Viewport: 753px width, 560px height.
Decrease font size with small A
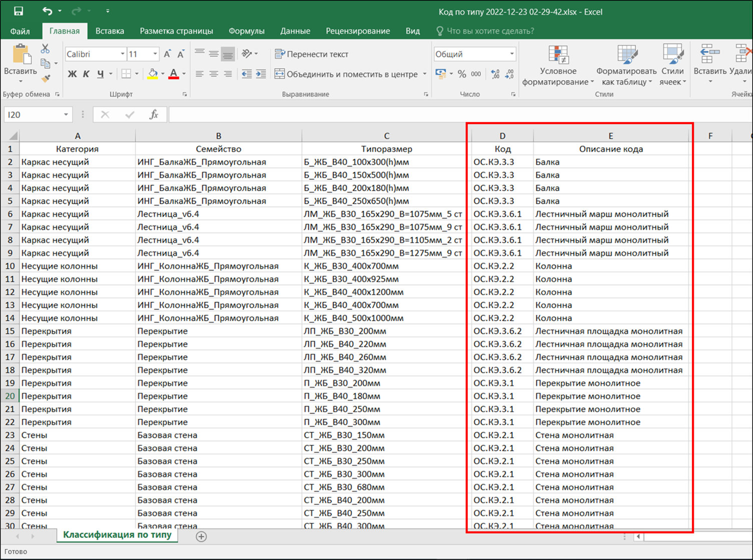(x=181, y=54)
